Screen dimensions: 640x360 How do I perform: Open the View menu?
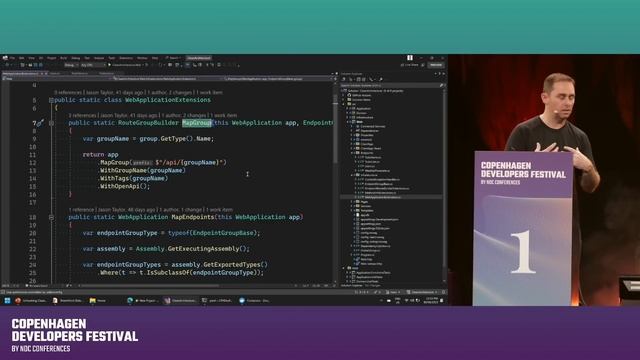(31, 58)
